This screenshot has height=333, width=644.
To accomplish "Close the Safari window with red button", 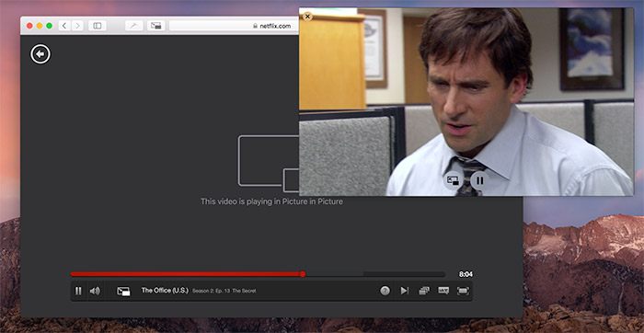I will point(29,26).
